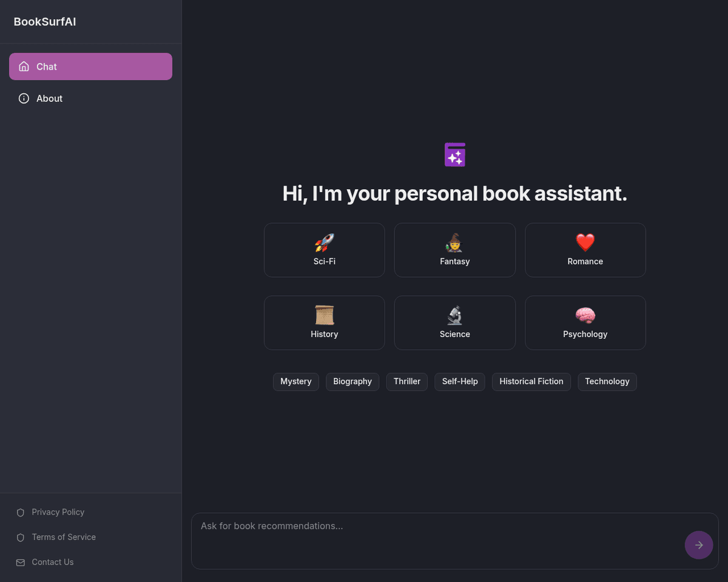Select the Psychology brain genre card
The width and height of the screenshot is (728, 582).
[x=585, y=323]
